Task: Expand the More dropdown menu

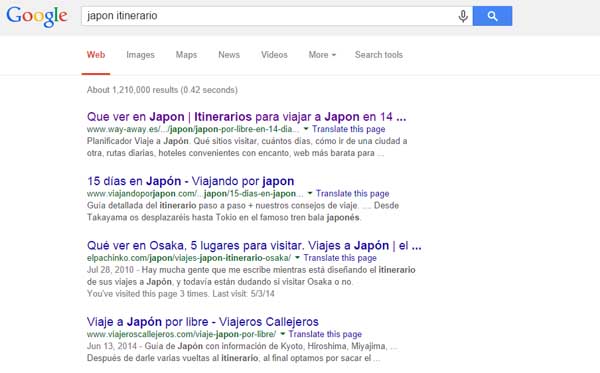Action: pos(322,55)
